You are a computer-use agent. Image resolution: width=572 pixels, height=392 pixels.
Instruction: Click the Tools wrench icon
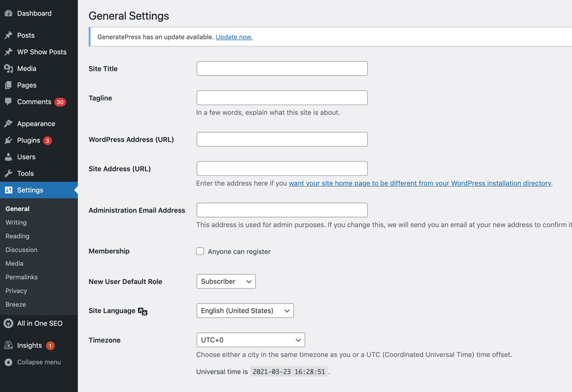9,173
